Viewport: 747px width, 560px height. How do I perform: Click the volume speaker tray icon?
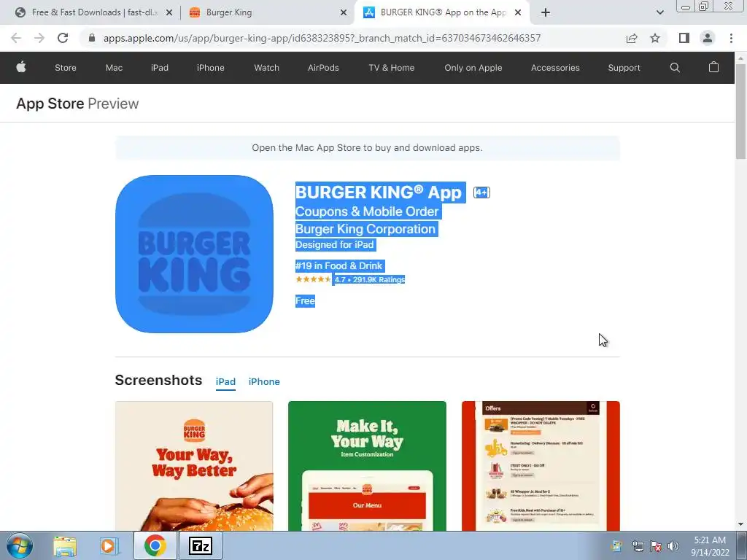[x=673, y=546]
